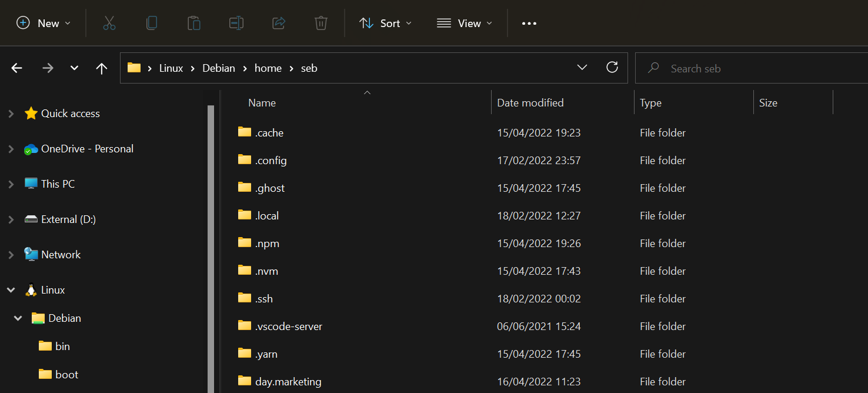Image resolution: width=868 pixels, height=393 pixels.
Task: Open the View dropdown menu
Action: click(x=464, y=23)
